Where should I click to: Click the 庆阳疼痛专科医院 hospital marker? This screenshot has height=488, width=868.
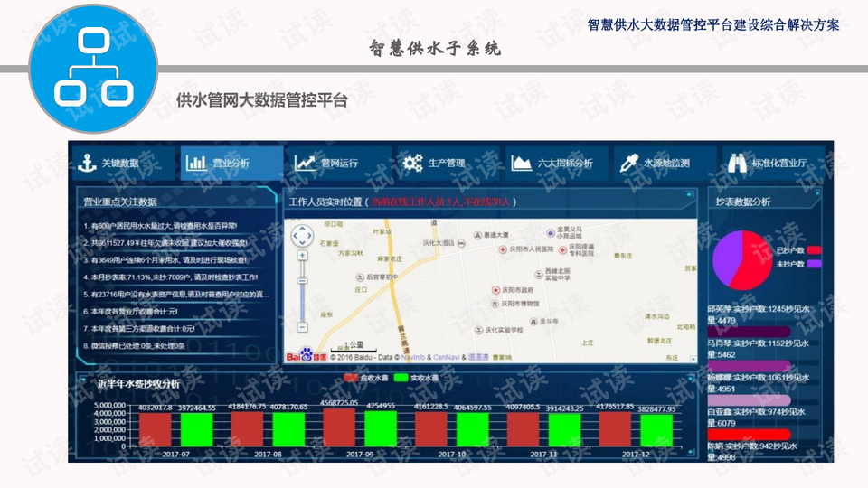pos(562,250)
